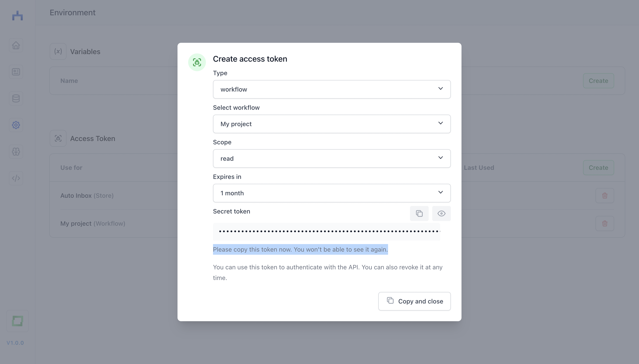Delete the My project workflow token
Screen dimensions: 639x364
click(x=605, y=223)
